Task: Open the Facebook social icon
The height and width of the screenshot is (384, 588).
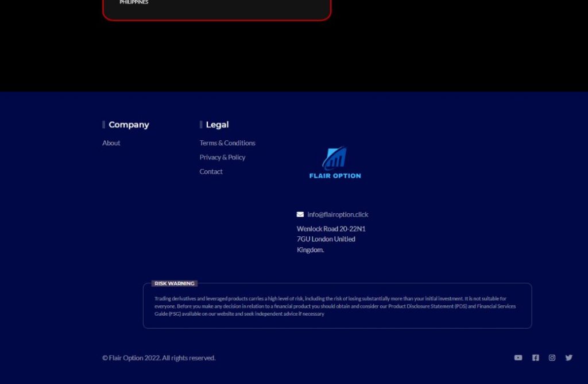Action: [535, 358]
